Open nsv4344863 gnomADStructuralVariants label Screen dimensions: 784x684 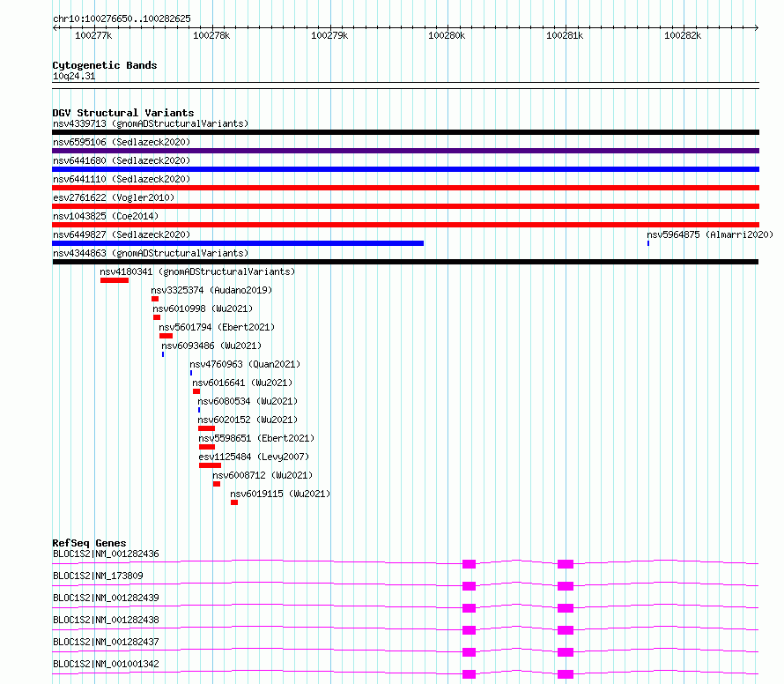(151, 253)
